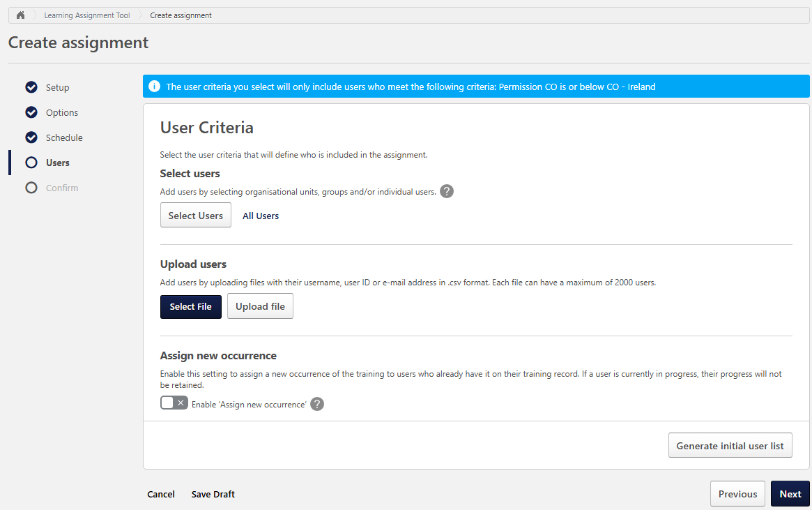
Task: Generate initial user list
Action: 730,446
